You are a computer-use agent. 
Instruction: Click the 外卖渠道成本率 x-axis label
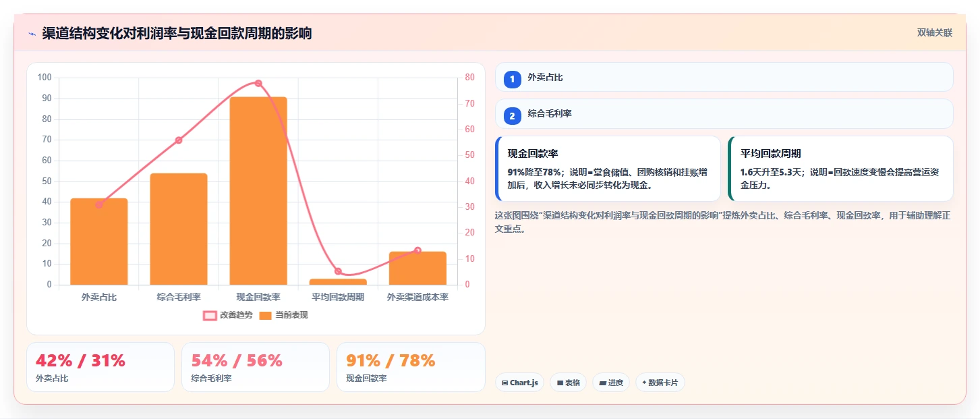pyautogui.click(x=417, y=297)
